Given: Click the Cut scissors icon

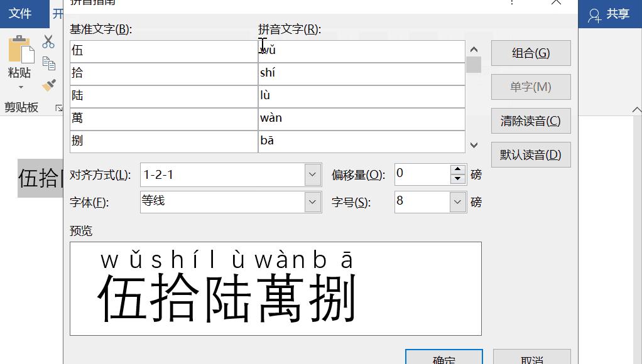Looking at the screenshot, I should pyautogui.click(x=48, y=41).
